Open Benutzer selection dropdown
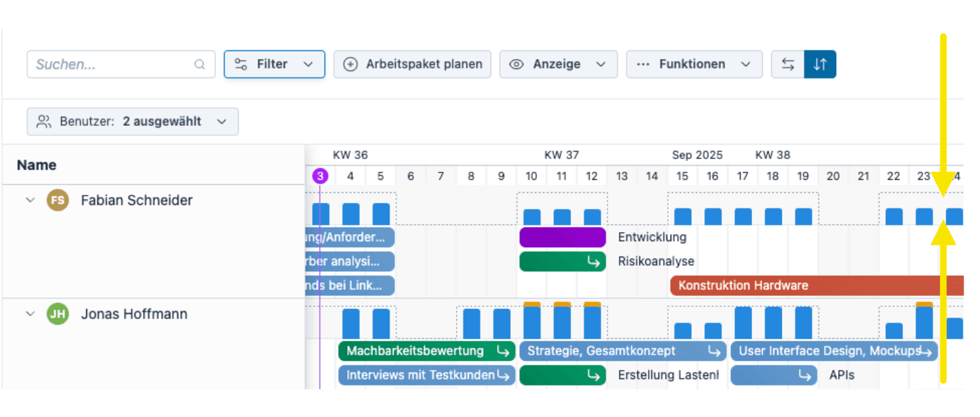This screenshot has width=980, height=417. click(x=133, y=122)
